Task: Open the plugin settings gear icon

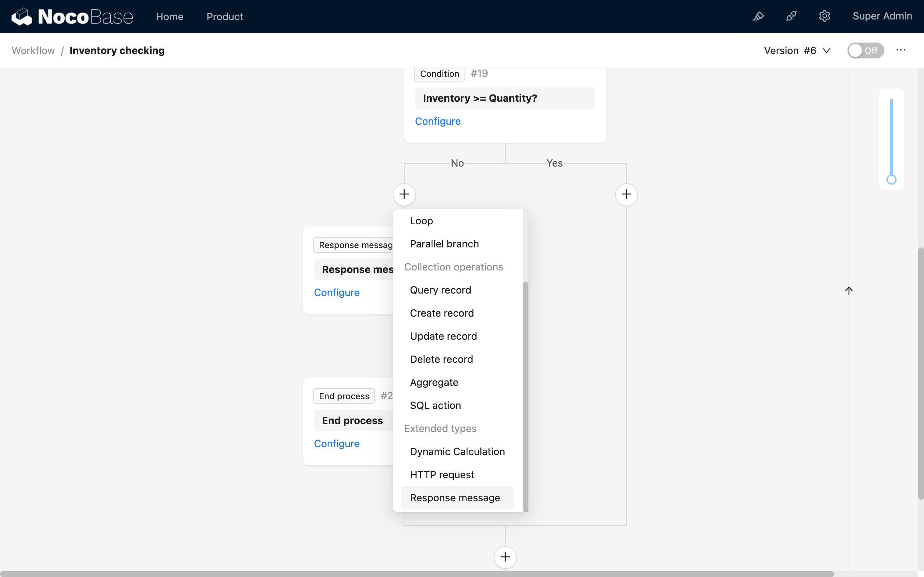Action: click(825, 17)
